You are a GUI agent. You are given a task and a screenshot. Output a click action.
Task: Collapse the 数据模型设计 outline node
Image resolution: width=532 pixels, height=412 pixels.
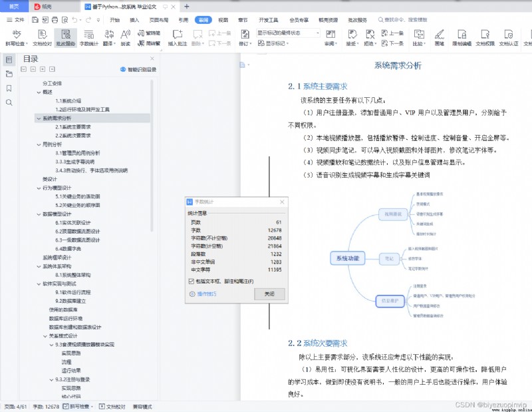click(39, 214)
